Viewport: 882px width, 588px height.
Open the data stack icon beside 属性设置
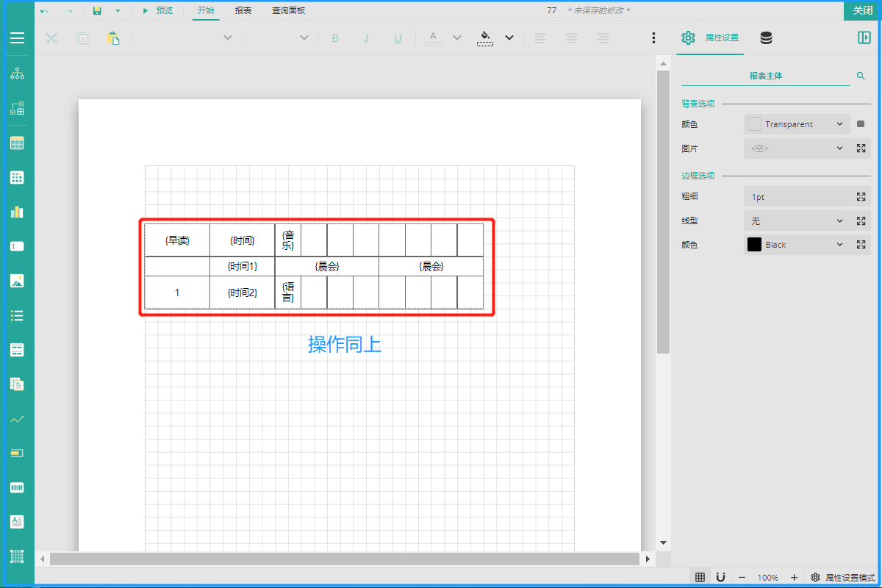[766, 38]
